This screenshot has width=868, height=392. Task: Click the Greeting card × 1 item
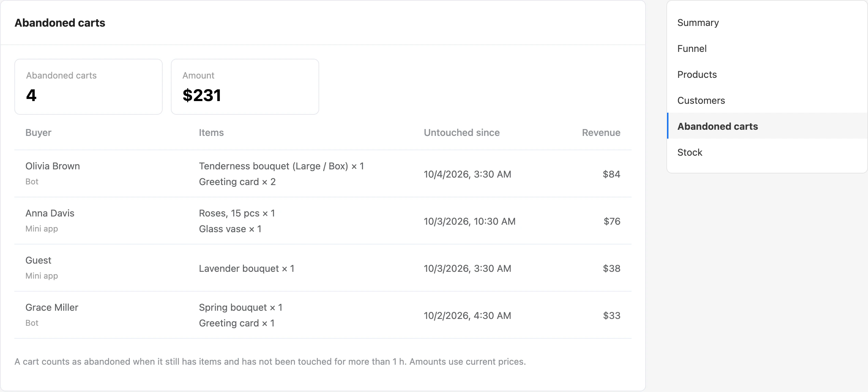pos(236,323)
